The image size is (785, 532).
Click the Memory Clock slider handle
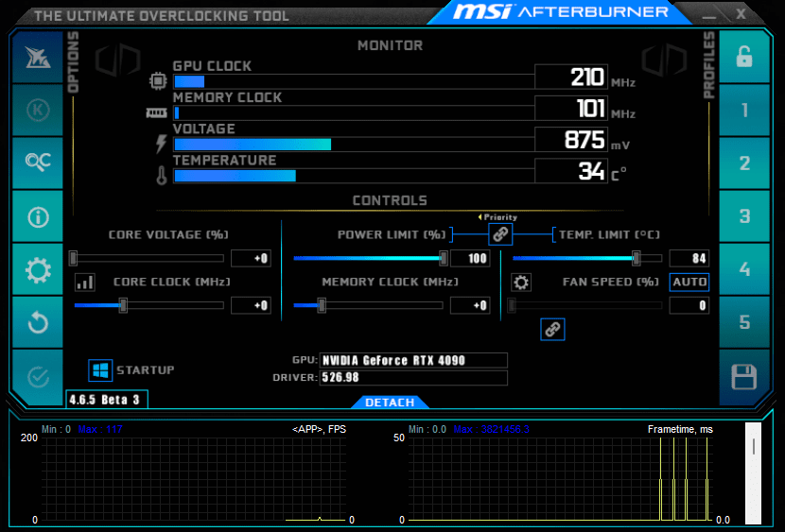[322, 305]
